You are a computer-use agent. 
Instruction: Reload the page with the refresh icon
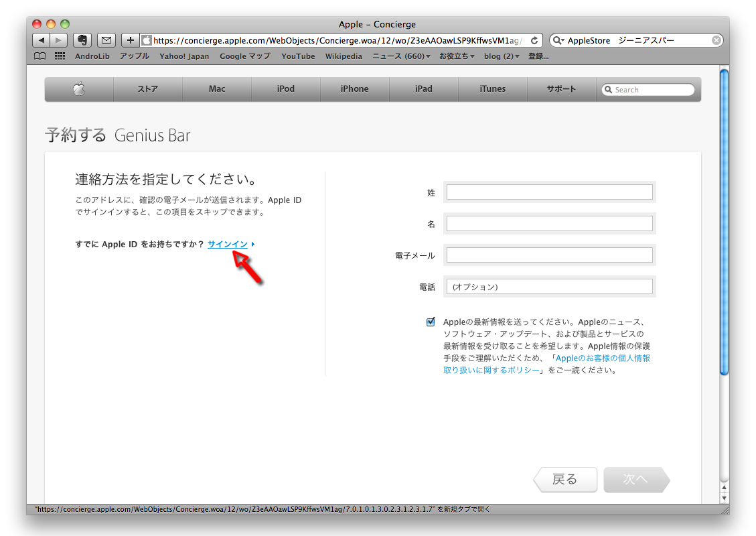[534, 40]
